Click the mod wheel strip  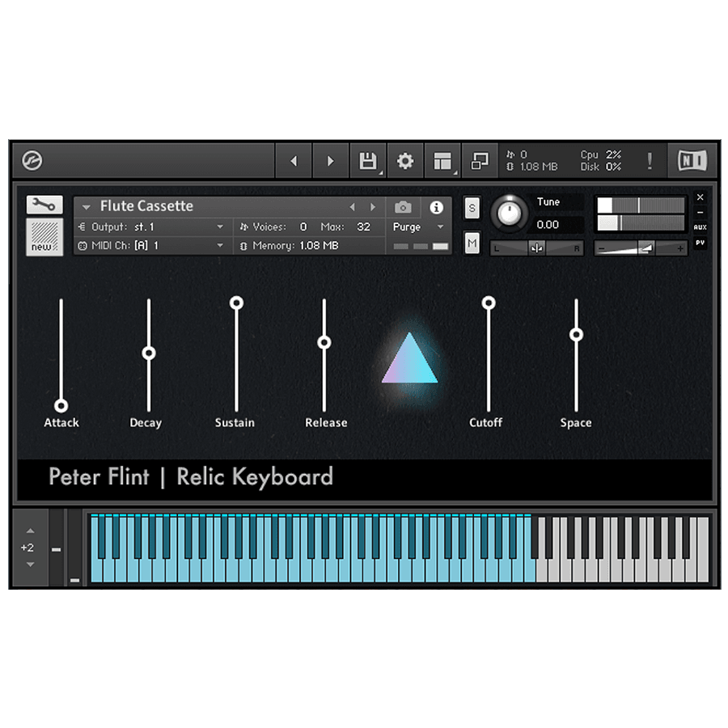74,548
